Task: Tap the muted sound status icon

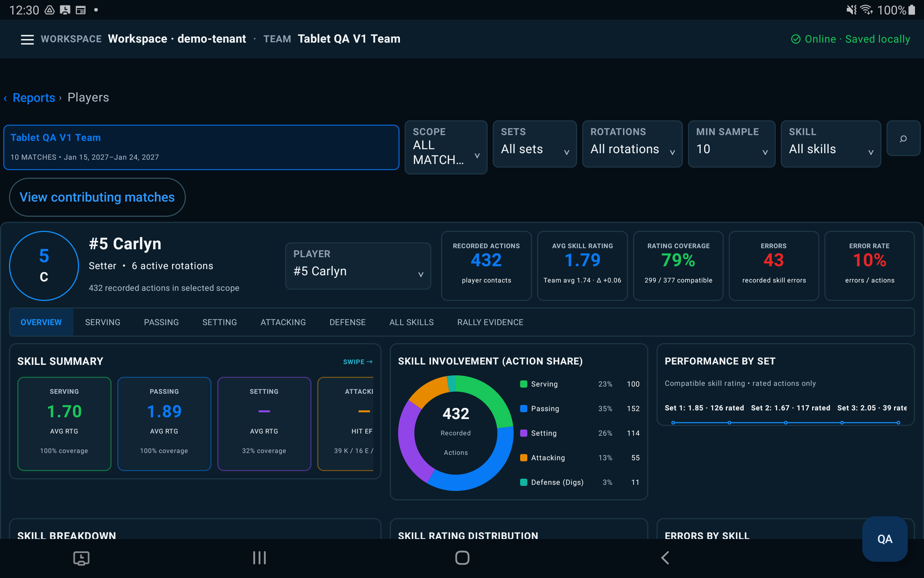Action: click(x=851, y=9)
